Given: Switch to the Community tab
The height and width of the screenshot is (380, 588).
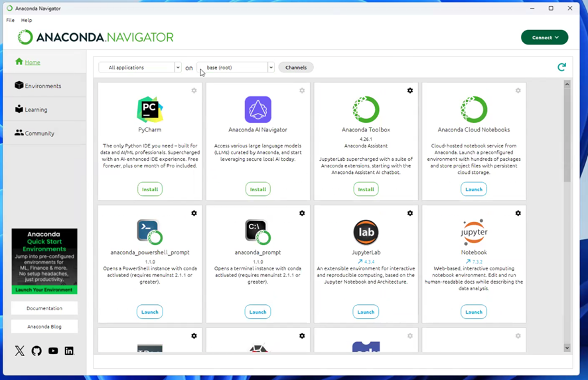Looking at the screenshot, I should (45, 133).
